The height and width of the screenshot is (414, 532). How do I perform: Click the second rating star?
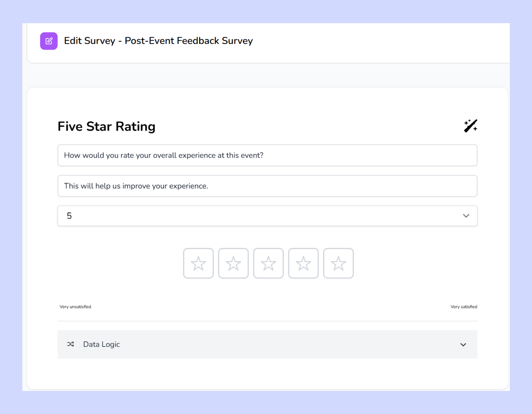(233, 263)
